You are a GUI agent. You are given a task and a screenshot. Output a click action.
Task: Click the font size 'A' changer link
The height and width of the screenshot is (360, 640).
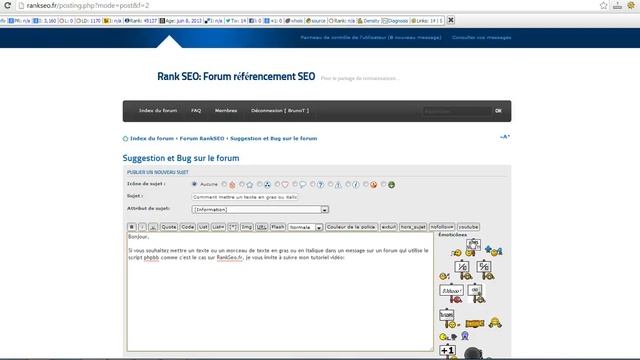[x=505, y=137]
